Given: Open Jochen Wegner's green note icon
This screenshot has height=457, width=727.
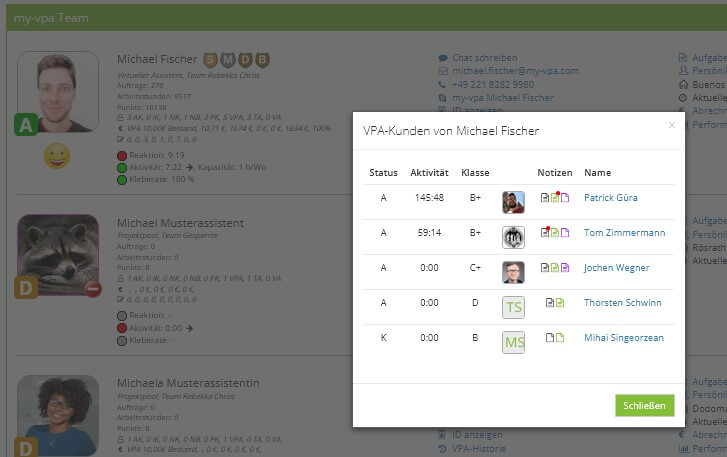Looking at the screenshot, I should pos(555,267).
